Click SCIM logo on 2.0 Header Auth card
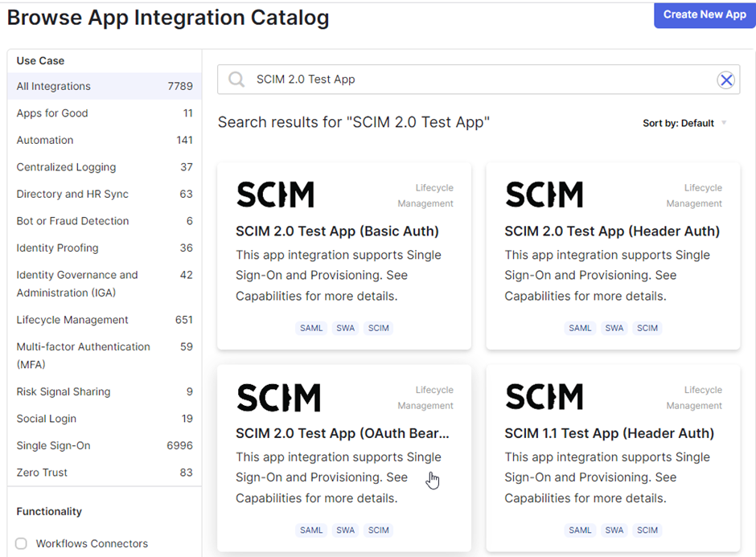 [x=544, y=195]
